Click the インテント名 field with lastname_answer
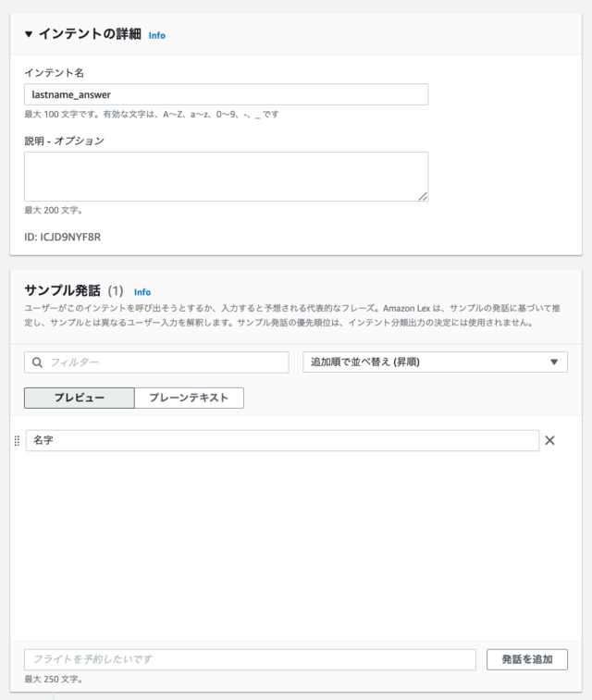This screenshot has height=700, width=592. [x=226, y=94]
